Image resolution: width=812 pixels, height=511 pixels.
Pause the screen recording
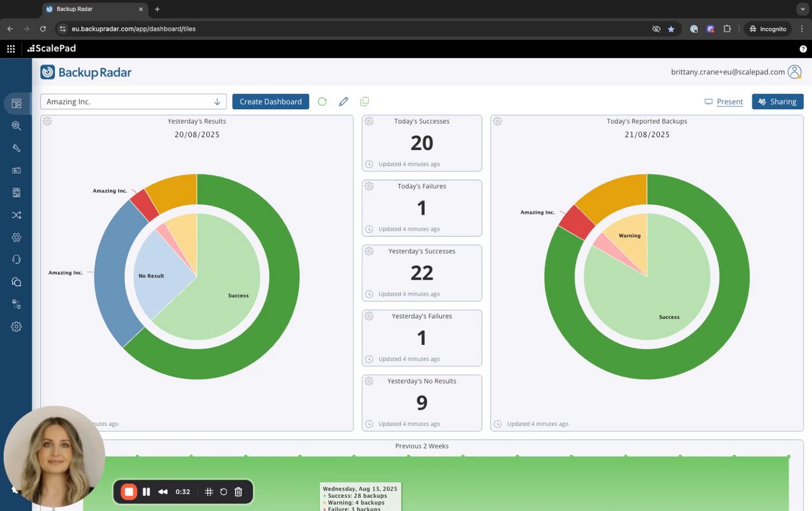[x=147, y=491]
